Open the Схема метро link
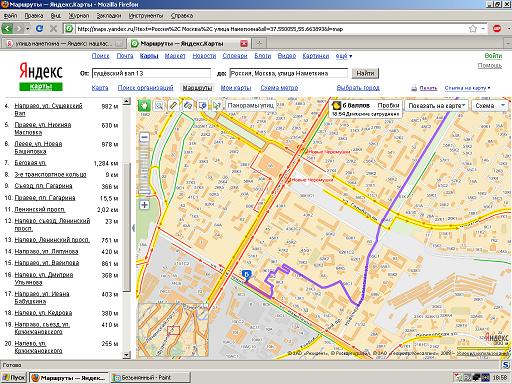 pos(279,88)
